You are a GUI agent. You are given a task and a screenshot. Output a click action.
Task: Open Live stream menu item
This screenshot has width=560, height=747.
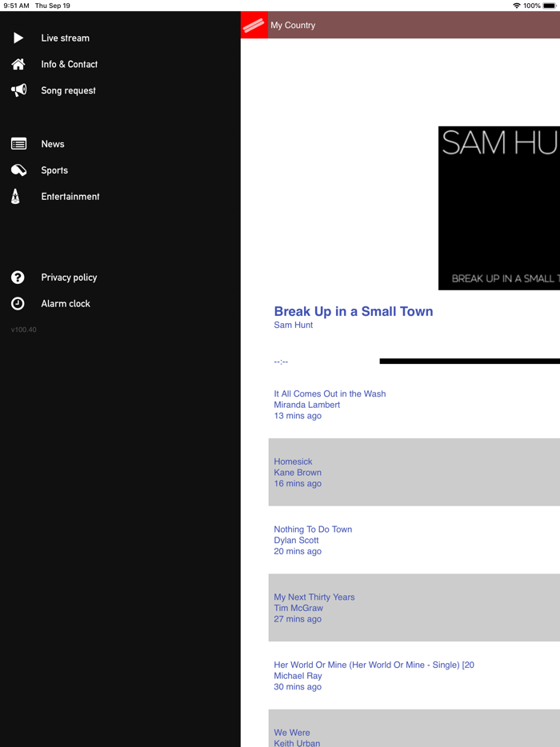coord(66,38)
